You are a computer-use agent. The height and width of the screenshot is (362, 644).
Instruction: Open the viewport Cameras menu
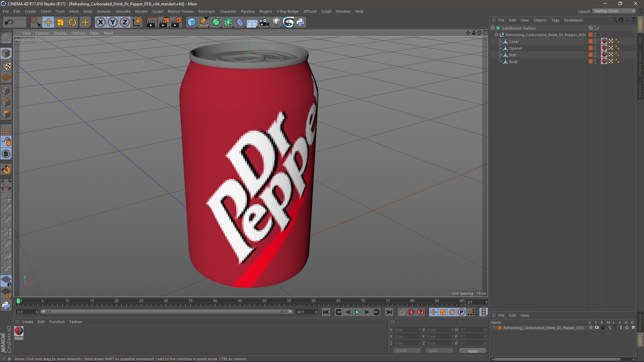tap(42, 33)
